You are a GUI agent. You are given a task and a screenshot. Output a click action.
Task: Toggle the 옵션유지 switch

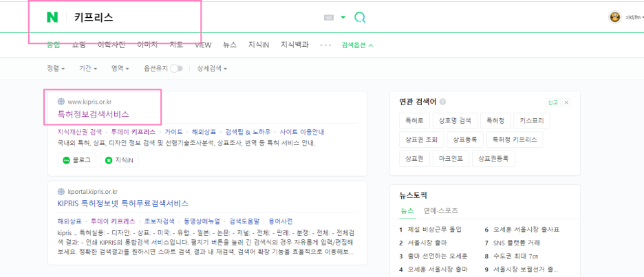pos(177,69)
